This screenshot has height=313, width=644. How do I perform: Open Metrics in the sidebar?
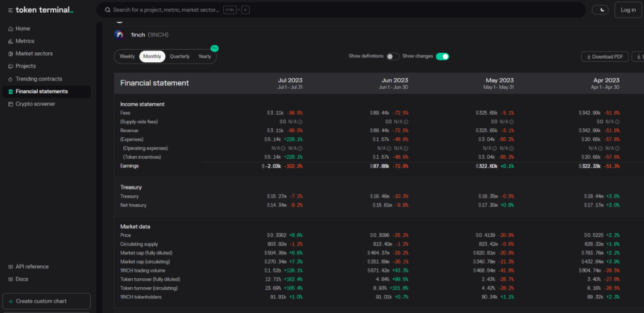pos(25,41)
